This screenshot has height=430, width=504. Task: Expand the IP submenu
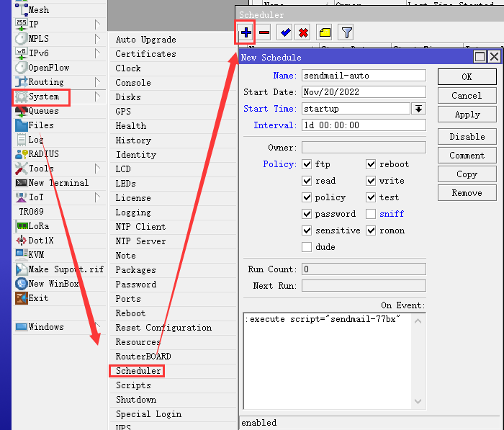tap(35, 24)
